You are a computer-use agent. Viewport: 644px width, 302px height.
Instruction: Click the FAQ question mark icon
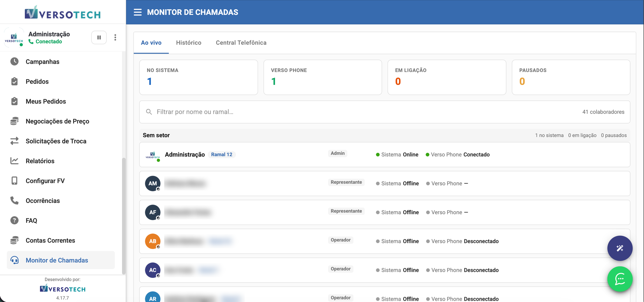[14, 220]
